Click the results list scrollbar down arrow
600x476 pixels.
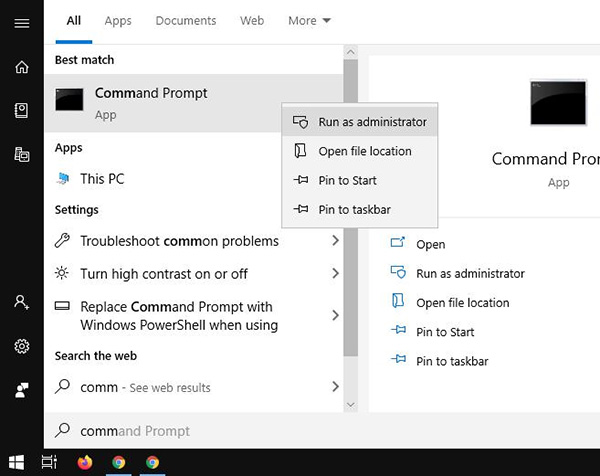click(x=350, y=403)
